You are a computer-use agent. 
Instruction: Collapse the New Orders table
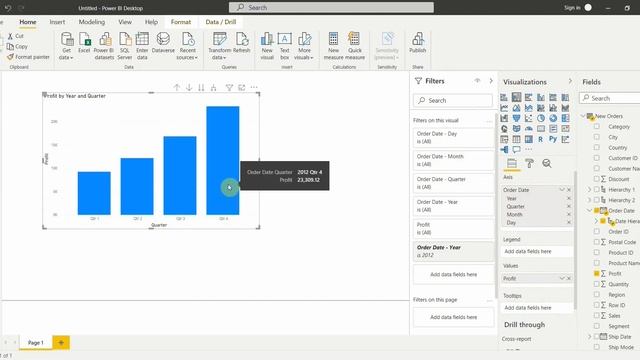coord(583,116)
